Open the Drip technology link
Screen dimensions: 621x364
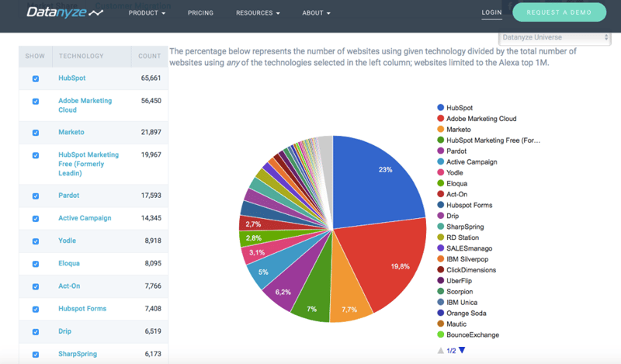pyautogui.click(x=65, y=331)
